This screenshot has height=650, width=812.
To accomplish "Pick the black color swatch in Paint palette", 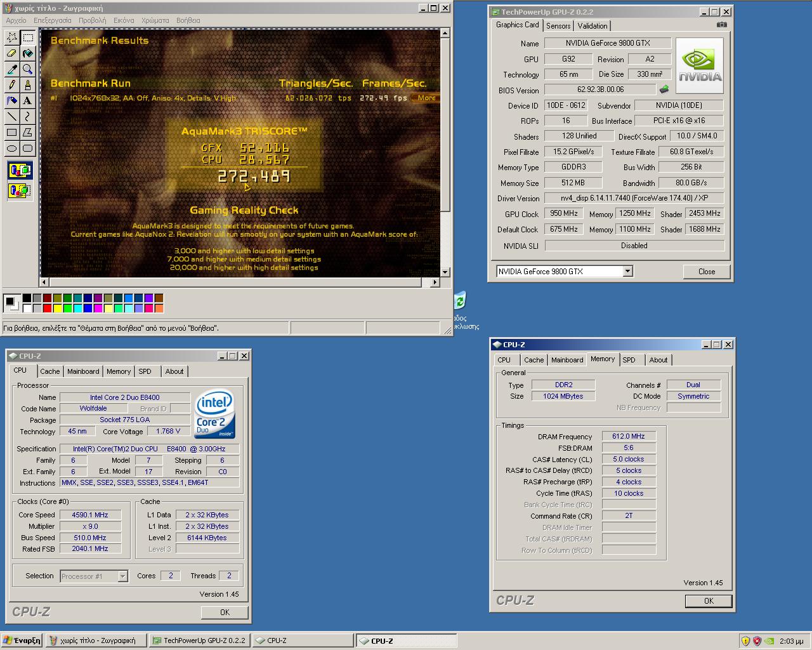I will pos(27,298).
